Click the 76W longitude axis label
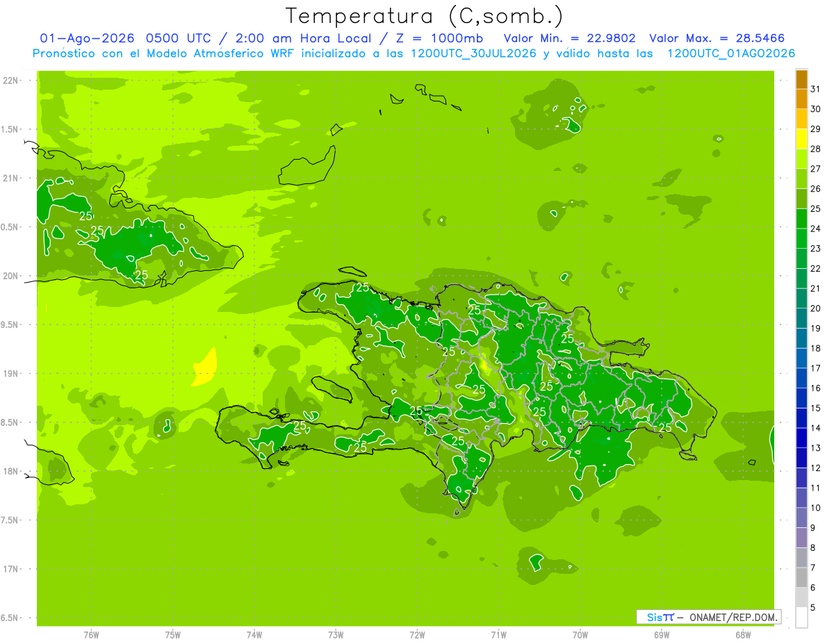 (x=91, y=634)
